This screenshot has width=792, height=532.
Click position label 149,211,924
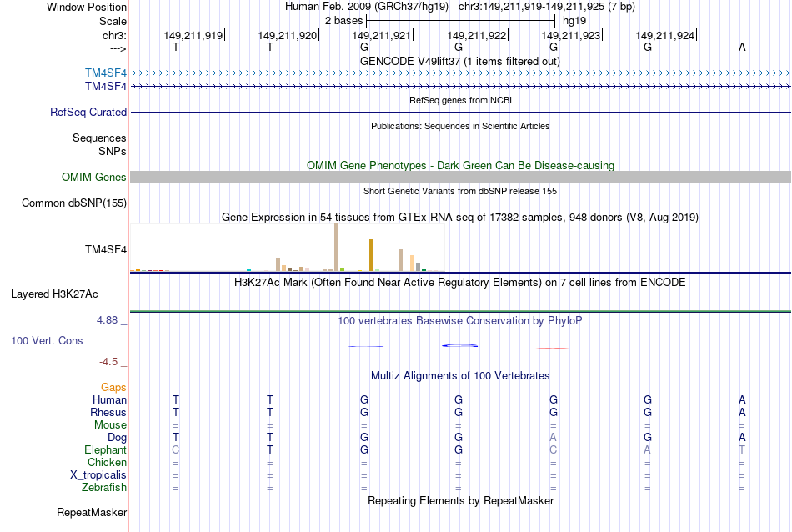point(664,35)
